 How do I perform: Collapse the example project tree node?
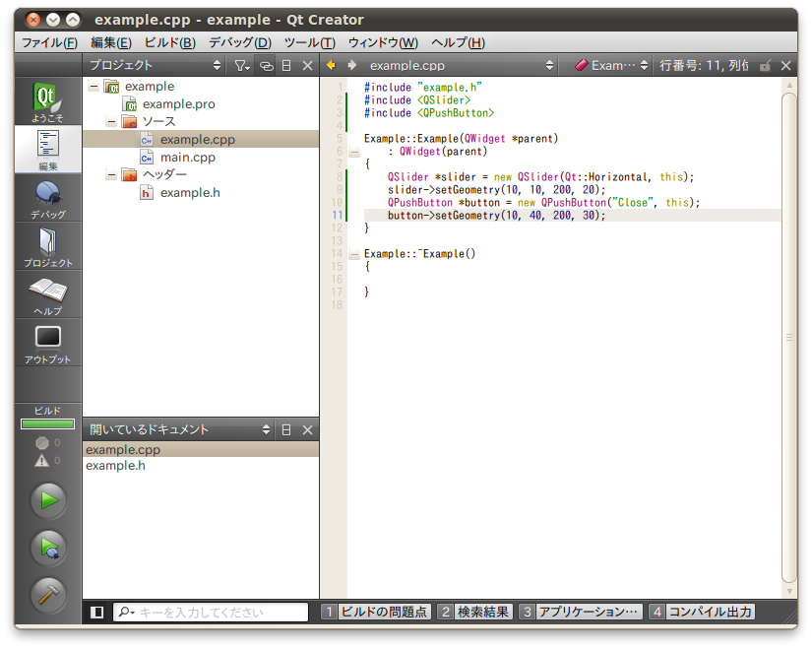click(94, 87)
